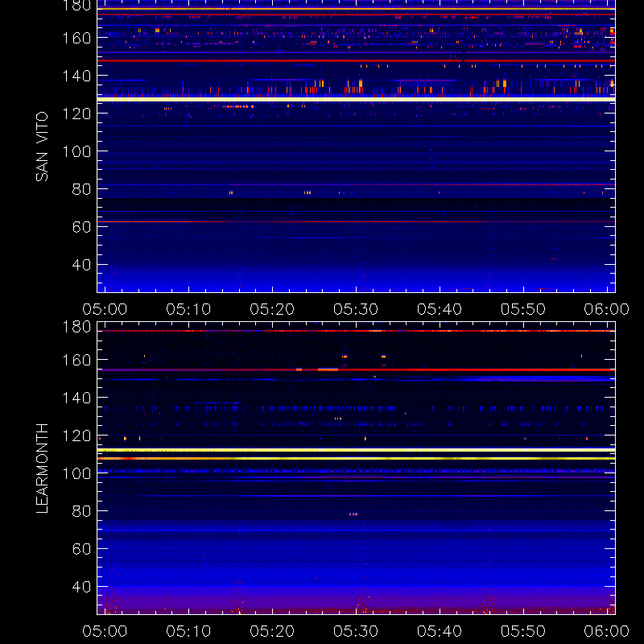Viewport: 644px width, 644px height.
Task: Pick the 05:10 time label under SAN VITO plot
Action: (x=188, y=309)
